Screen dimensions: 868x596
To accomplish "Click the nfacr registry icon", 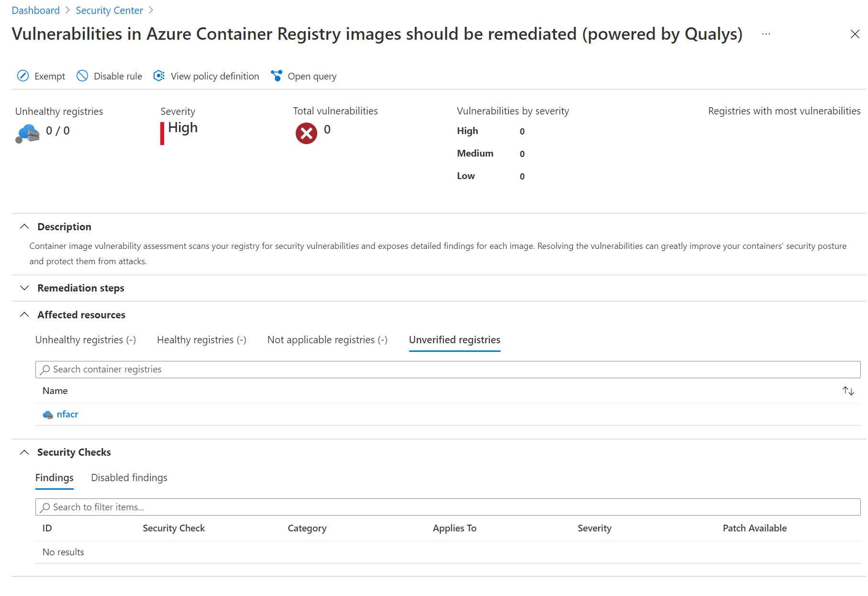I will (48, 415).
